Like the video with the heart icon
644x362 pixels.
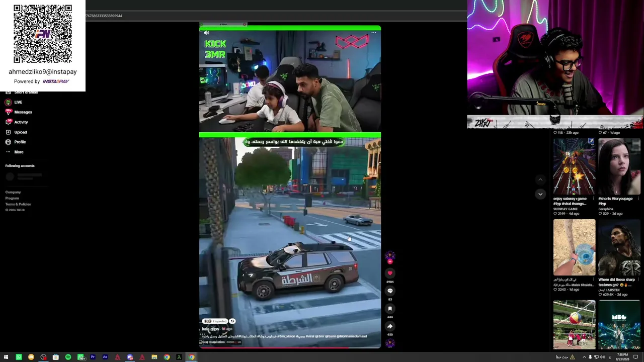[x=390, y=273]
